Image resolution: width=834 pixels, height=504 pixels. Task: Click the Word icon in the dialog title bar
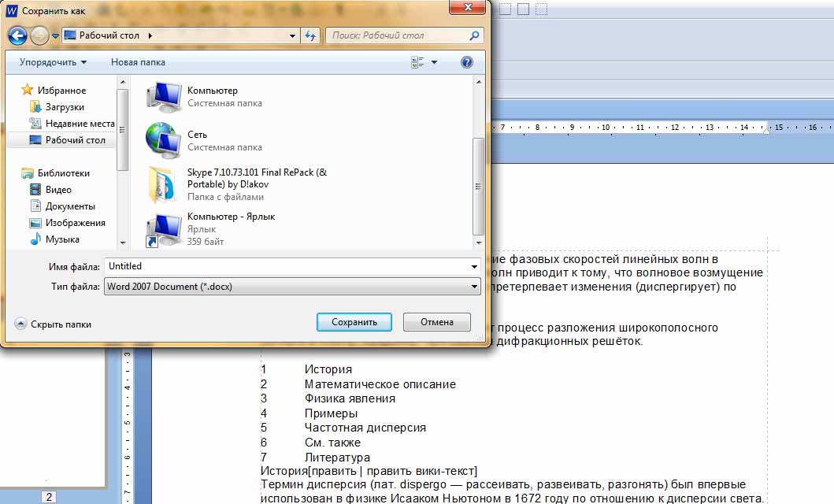11,11
